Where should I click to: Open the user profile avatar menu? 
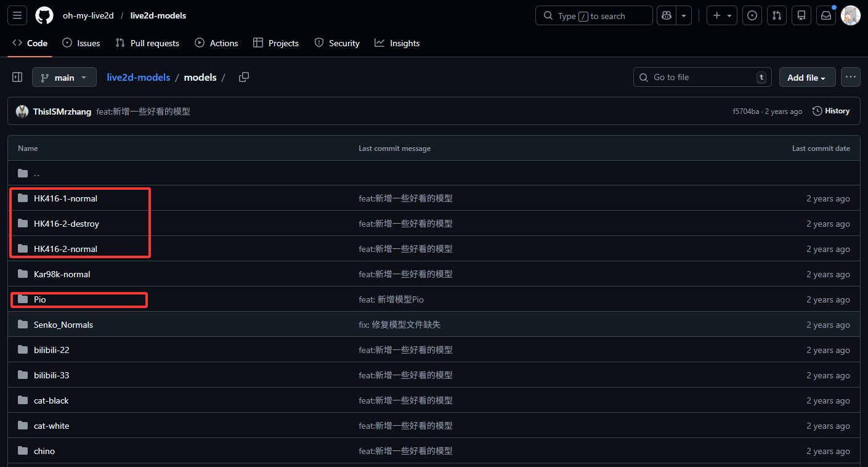(850, 15)
